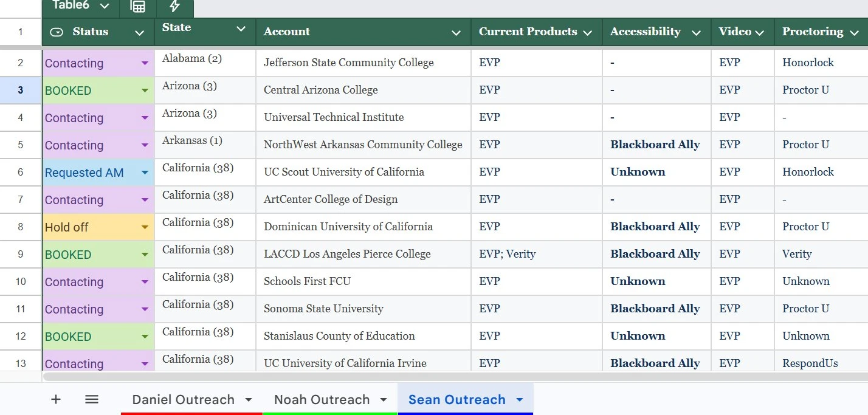
Task: Select row header 3
Action: tap(21, 91)
